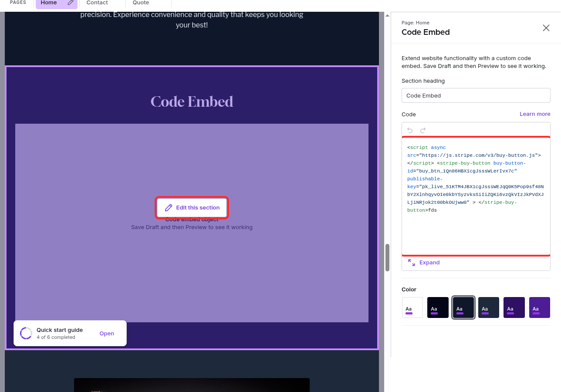561x392 pixels.
Task: Select the slate gray color swatch
Action: (489, 308)
